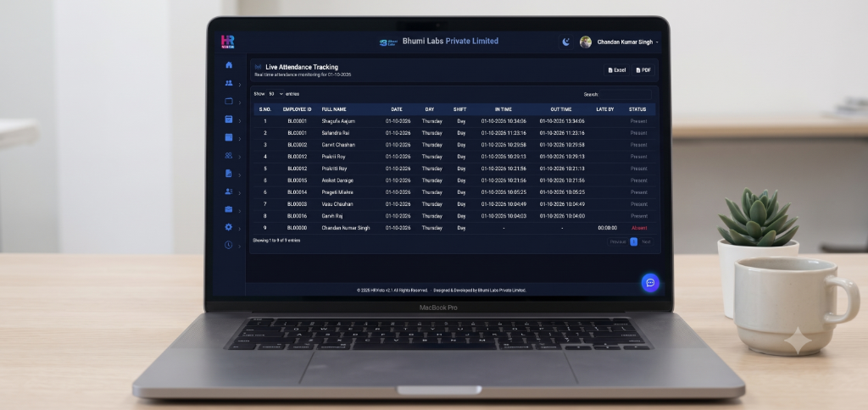Open the report document icon in sidebar
The width and height of the screenshot is (868, 410).
coord(229,174)
